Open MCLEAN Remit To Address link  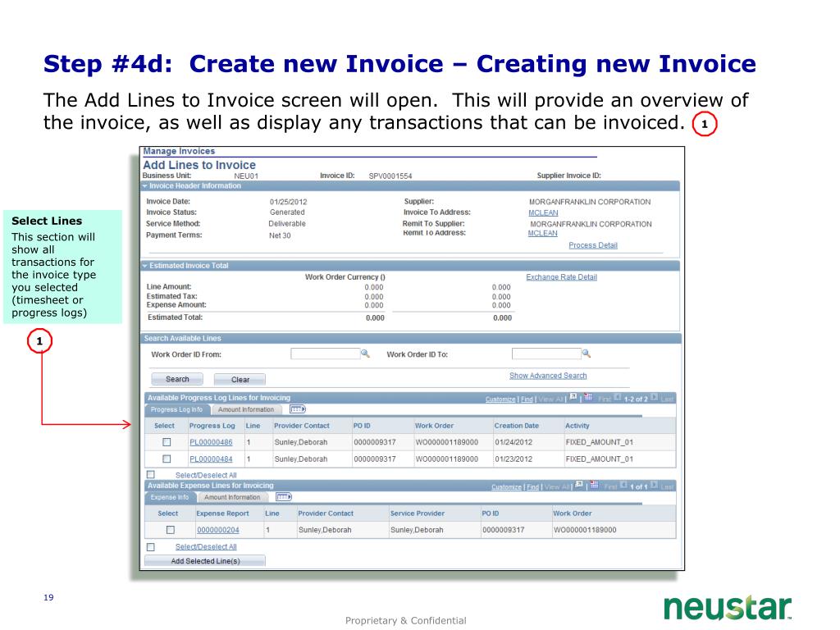[543, 233]
